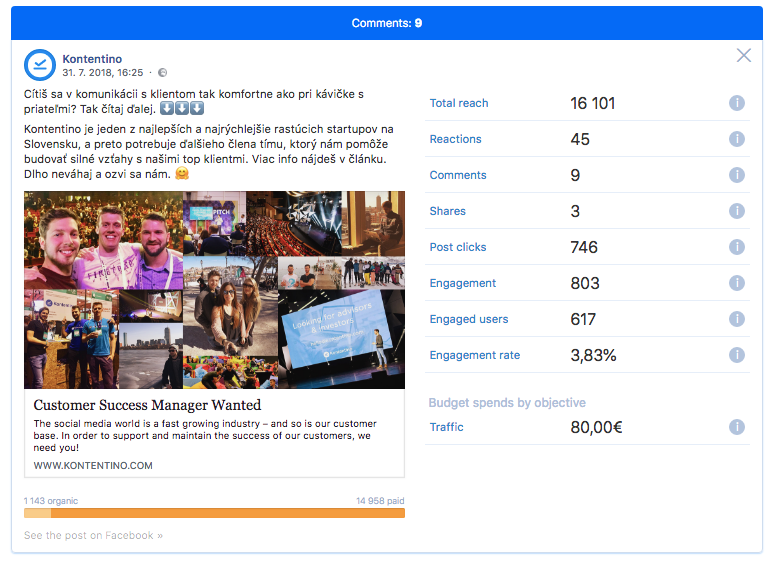Click the 16 101 reach value
Screen dimensions: 772x562
coord(593,103)
